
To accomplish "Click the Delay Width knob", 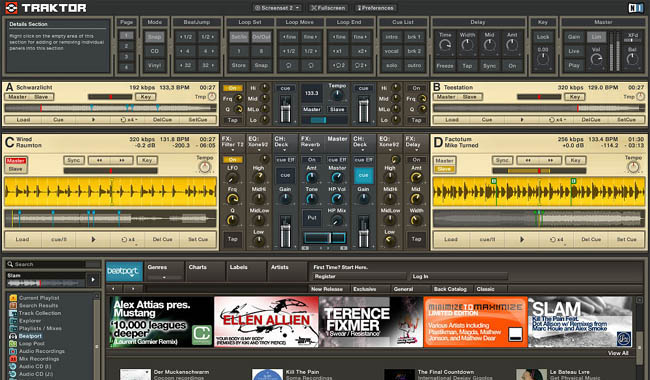I will (467, 45).
